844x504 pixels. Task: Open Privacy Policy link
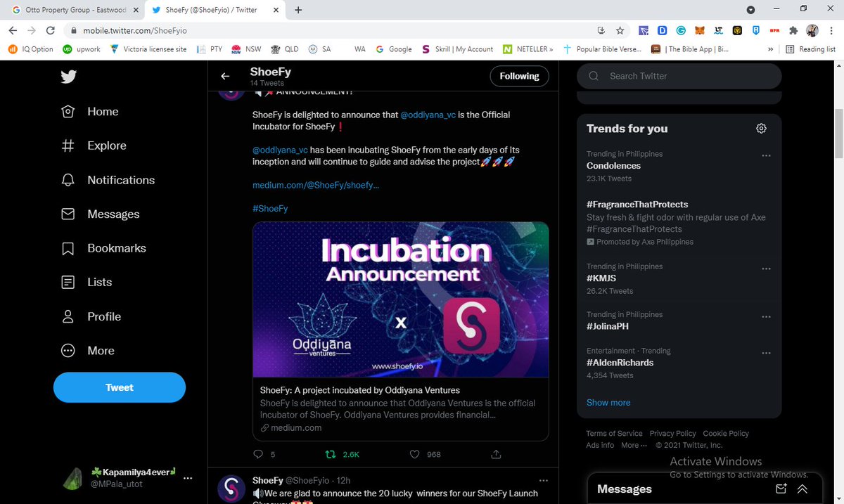click(672, 434)
